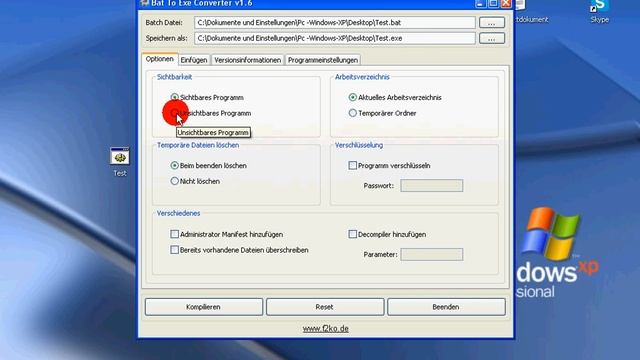The height and width of the screenshot is (360, 640).
Task: Enable Programm verschlüsseln checkbox
Action: point(353,165)
